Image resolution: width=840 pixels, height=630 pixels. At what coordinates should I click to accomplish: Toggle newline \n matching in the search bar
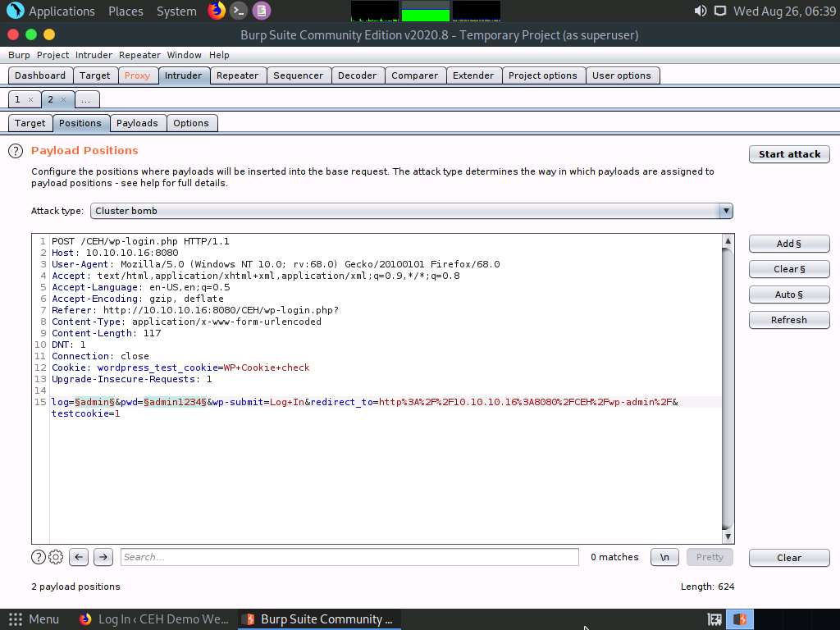pyautogui.click(x=664, y=557)
